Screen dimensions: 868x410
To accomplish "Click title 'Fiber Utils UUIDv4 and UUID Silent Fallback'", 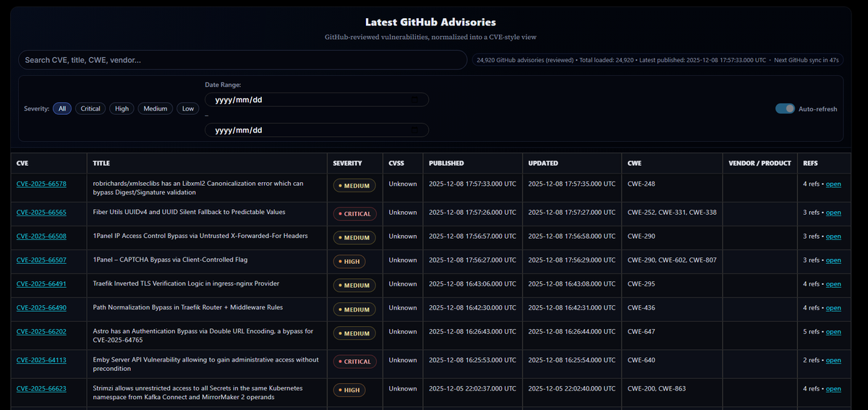I will (190, 212).
